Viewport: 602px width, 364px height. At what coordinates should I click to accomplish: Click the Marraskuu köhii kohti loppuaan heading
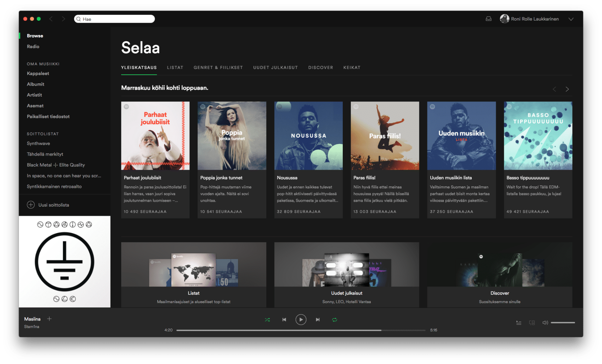pos(165,88)
